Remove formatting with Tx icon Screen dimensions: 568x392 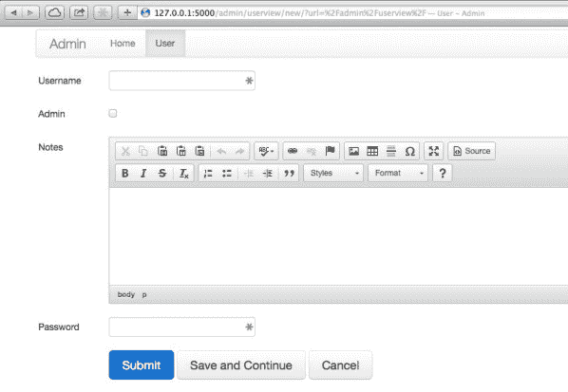(184, 173)
